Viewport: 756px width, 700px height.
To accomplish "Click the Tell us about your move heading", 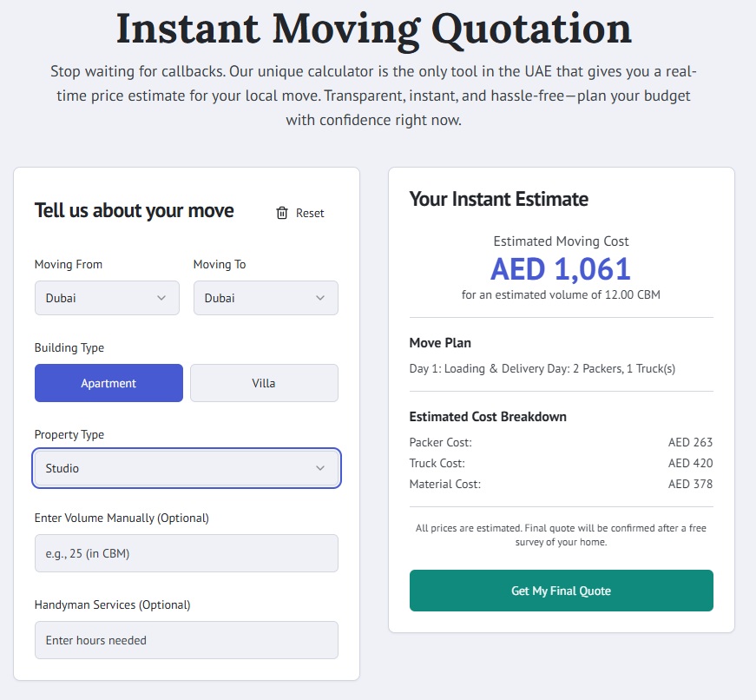I will [134, 210].
